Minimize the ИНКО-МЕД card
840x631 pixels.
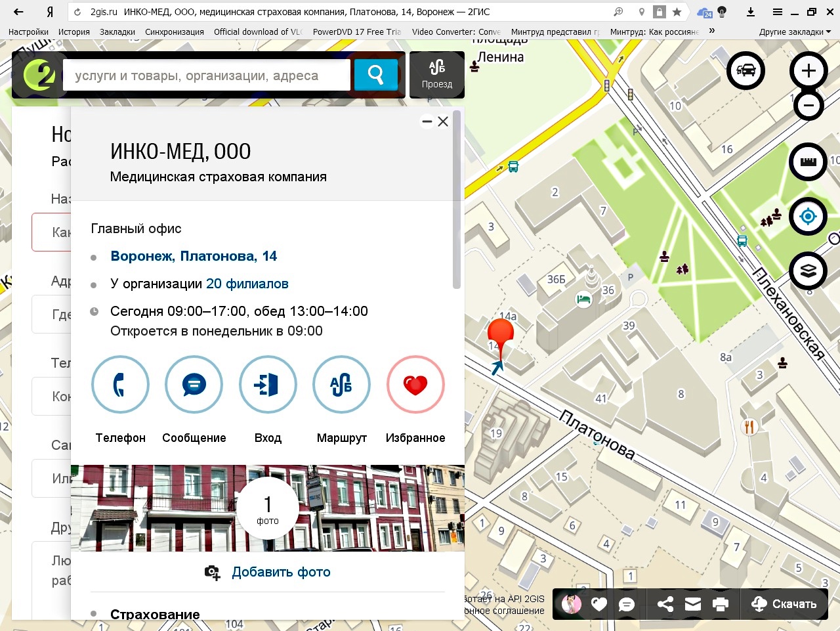(427, 121)
